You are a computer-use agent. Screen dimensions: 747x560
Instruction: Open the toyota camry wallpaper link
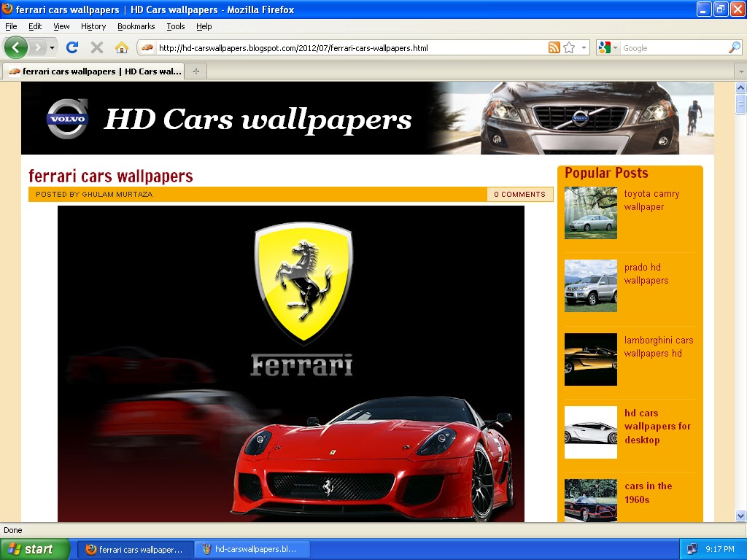[651, 200]
